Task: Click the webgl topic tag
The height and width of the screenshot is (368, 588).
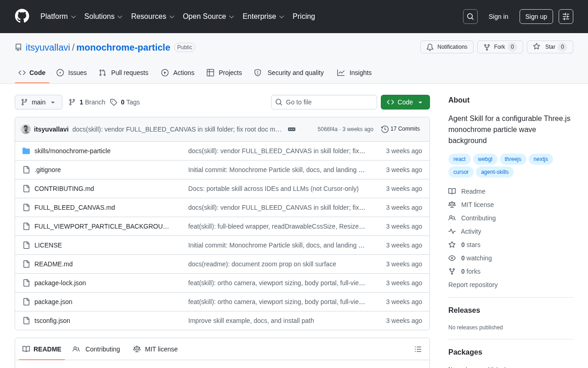Action: coord(485,159)
